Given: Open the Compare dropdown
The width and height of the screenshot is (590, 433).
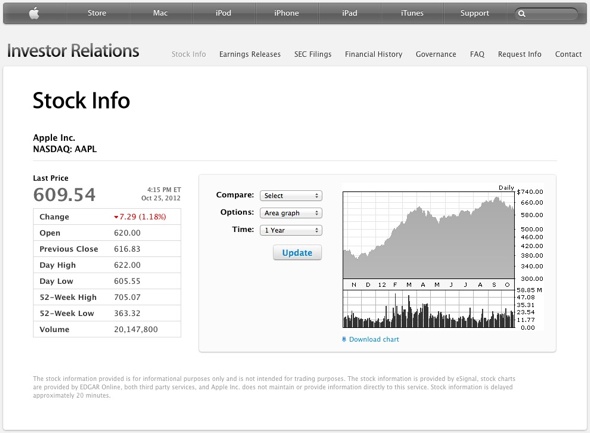Looking at the screenshot, I should (291, 196).
